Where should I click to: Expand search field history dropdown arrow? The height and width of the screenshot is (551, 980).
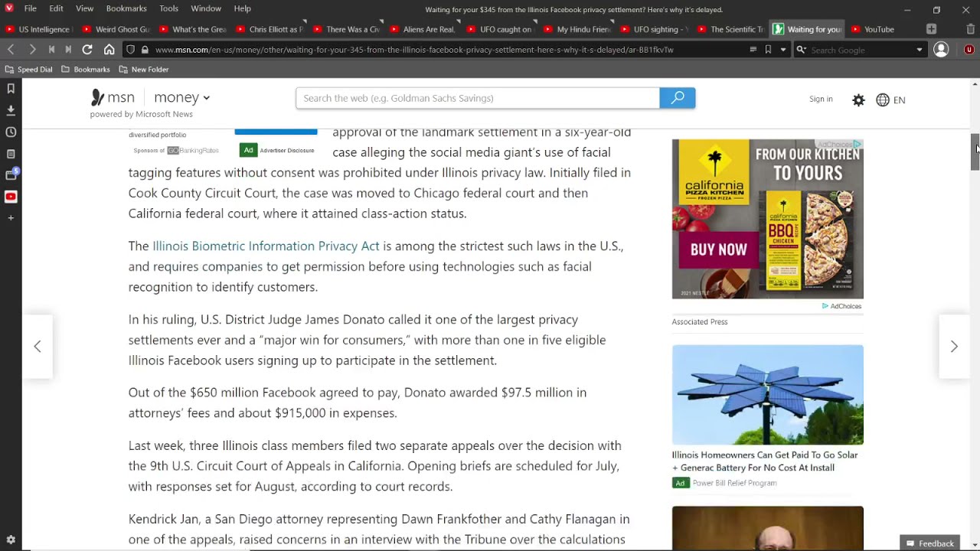(x=920, y=50)
